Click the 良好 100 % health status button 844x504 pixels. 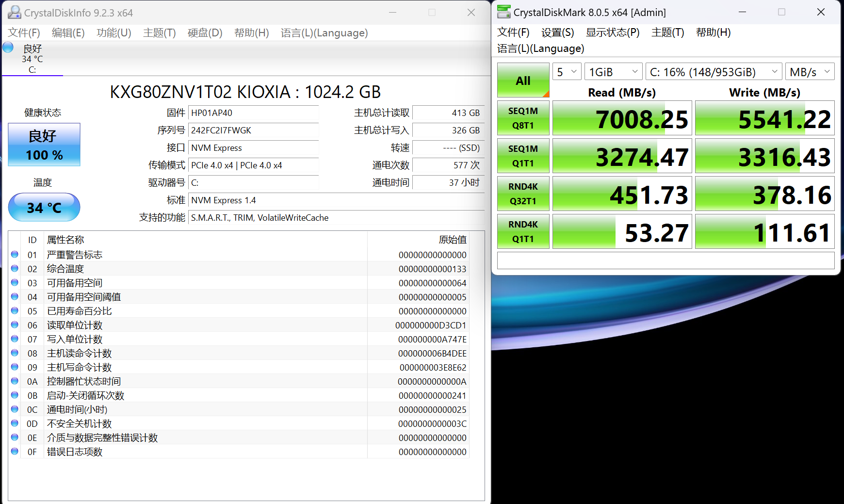click(44, 145)
